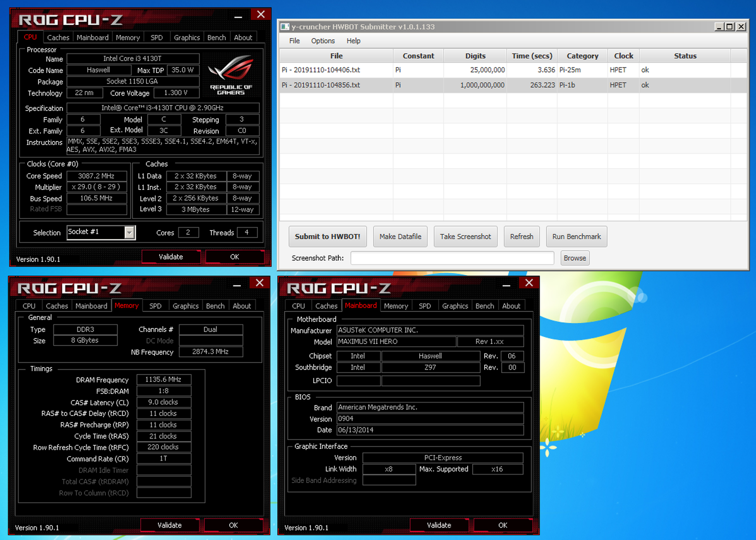Focus the Screenshot Path input field
The width and height of the screenshot is (756, 540).
[452, 258]
